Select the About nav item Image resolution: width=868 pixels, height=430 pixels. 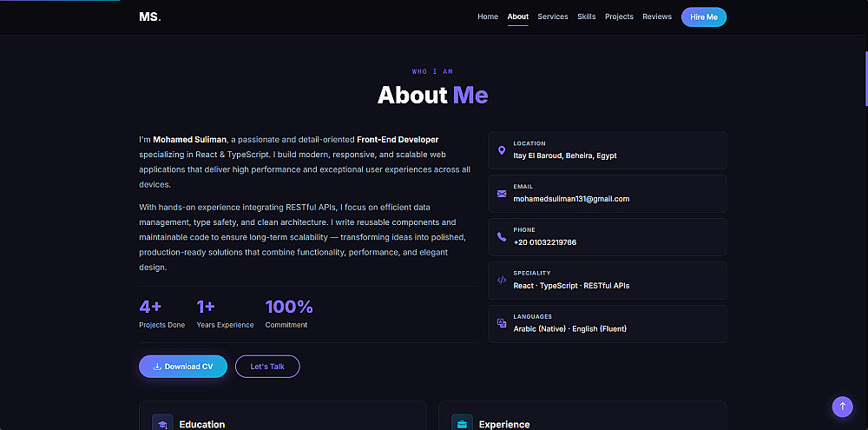point(518,17)
